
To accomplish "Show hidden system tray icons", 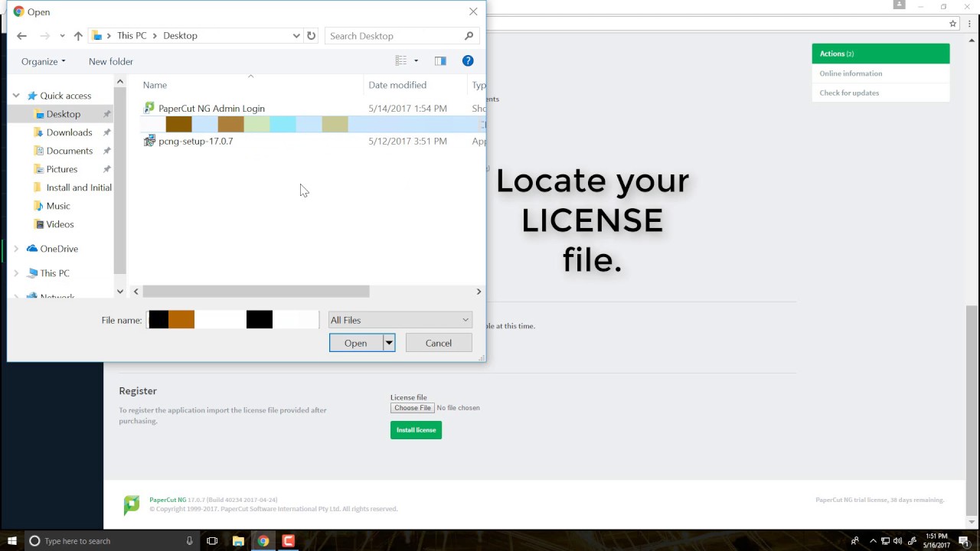I will (873, 541).
